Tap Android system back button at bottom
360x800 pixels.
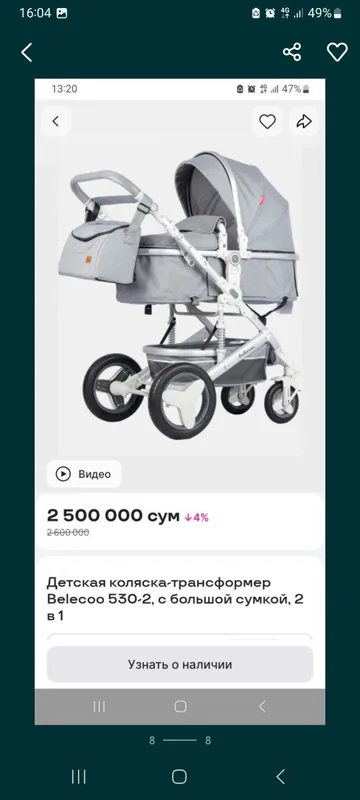tap(280, 777)
